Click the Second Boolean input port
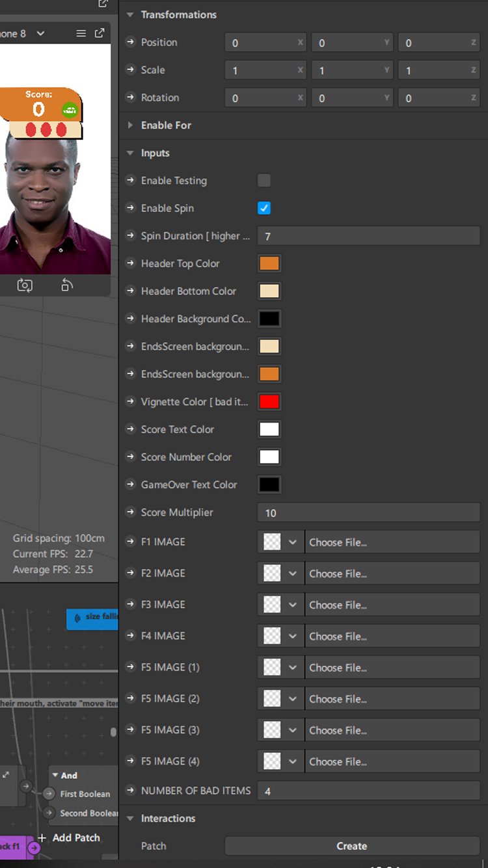The image size is (488, 868). [49, 813]
